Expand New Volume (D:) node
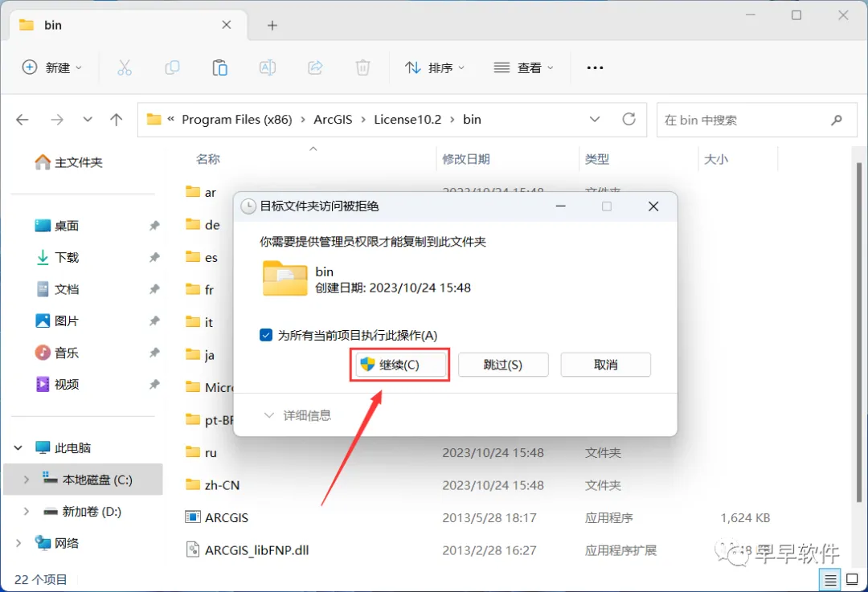Viewport: 868px width, 592px height. click(26, 511)
